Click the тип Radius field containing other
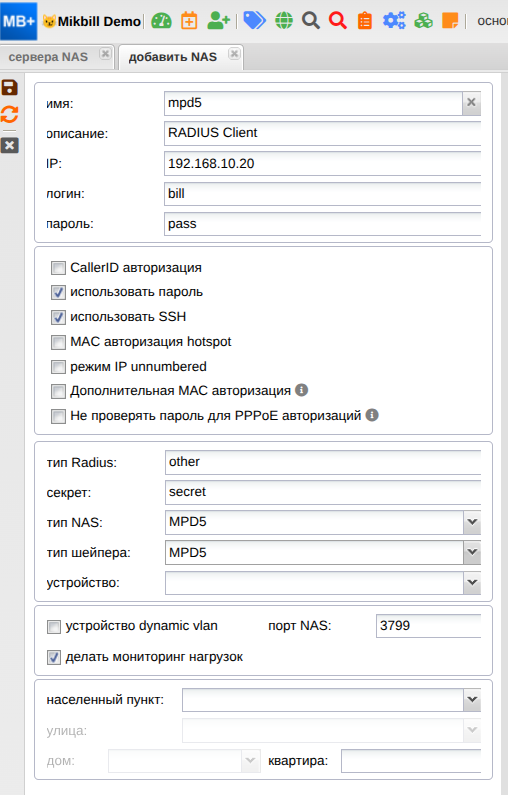The width and height of the screenshot is (508, 795). tap(323, 462)
